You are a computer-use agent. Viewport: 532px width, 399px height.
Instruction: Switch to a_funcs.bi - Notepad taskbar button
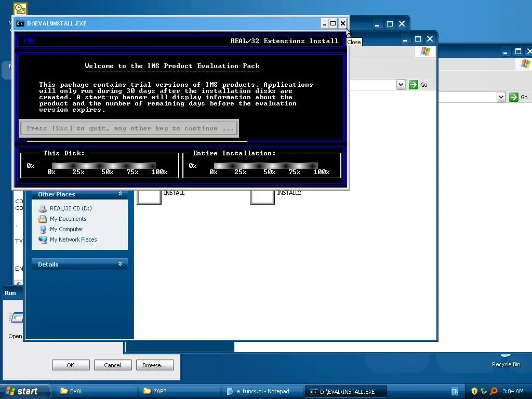coord(262,391)
